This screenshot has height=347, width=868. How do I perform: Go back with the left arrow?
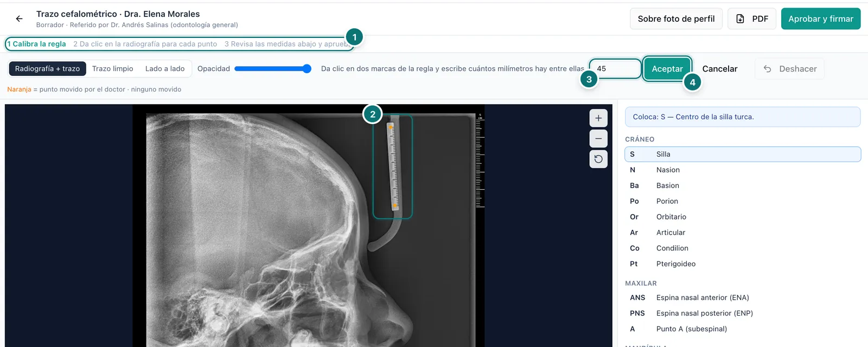[19, 19]
